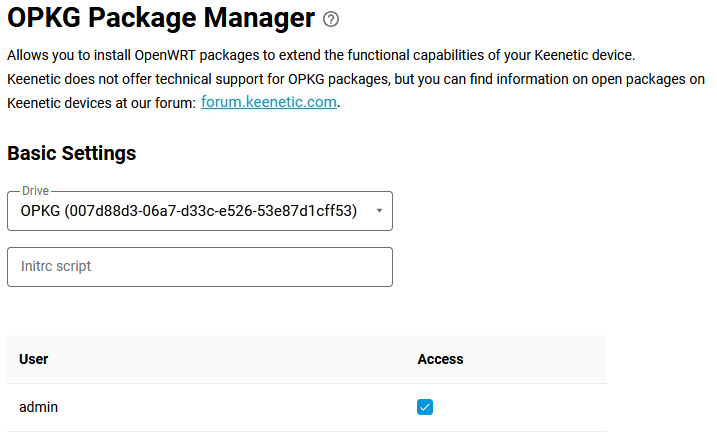
Task: Click the OPKG Package Manager page title
Action: (x=160, y=18)
